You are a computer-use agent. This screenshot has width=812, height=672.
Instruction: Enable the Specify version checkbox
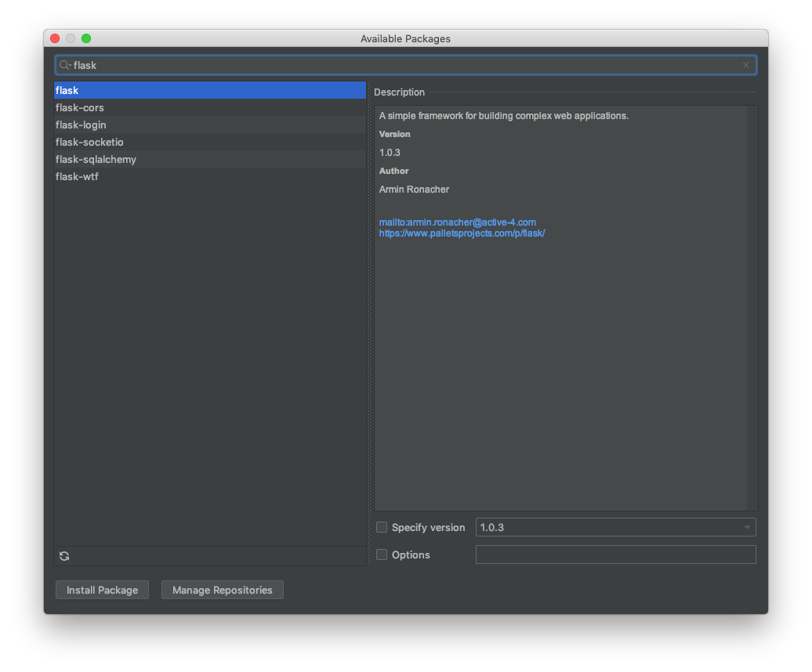(x=382, y=527)
